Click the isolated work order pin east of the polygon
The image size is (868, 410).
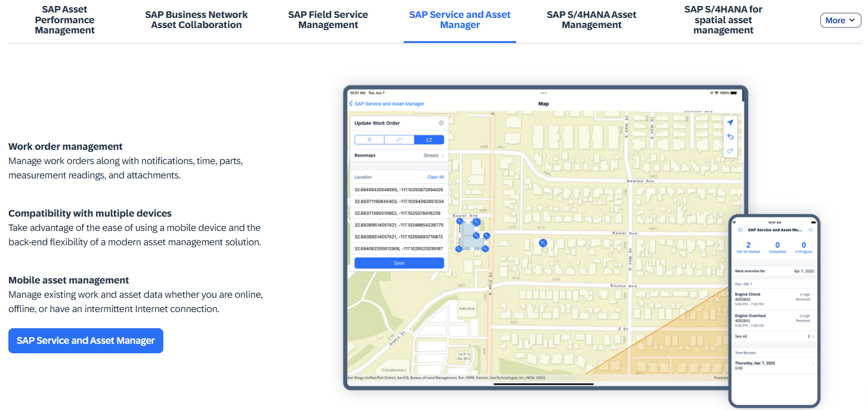pyautogui.click(x=542, y=243)
